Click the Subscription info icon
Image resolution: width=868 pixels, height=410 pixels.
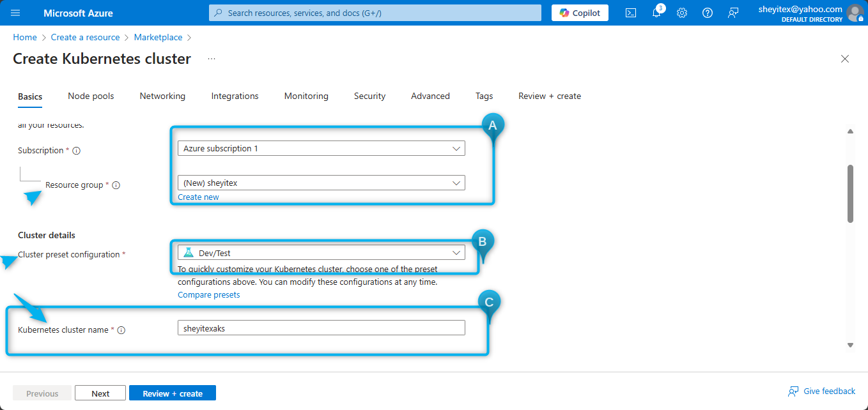76,151
